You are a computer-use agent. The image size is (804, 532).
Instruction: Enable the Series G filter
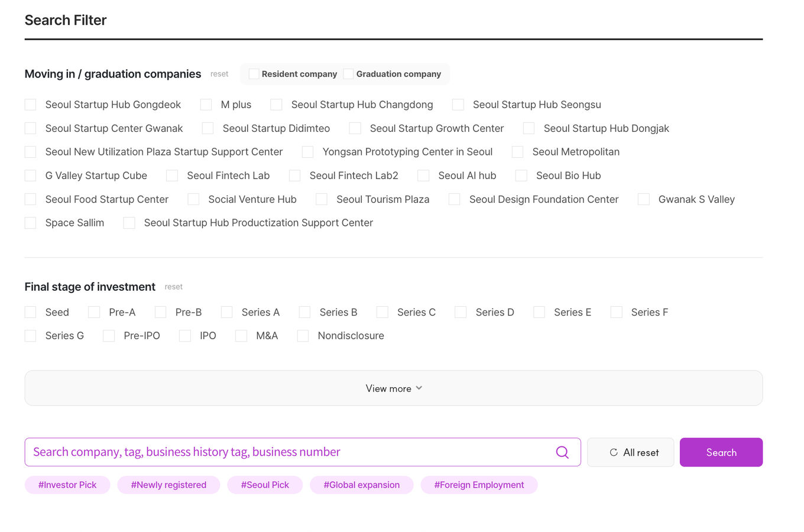tap(31, 336)
